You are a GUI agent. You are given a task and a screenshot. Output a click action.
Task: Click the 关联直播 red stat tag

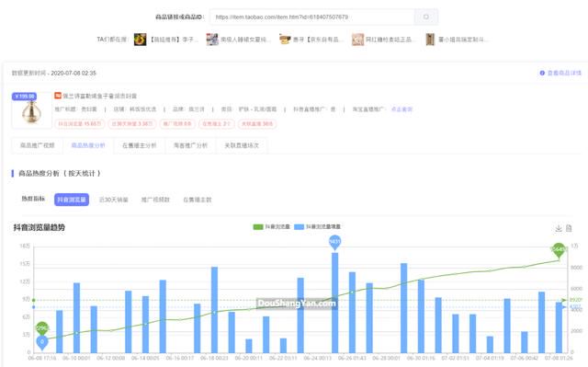click(257, 124)
